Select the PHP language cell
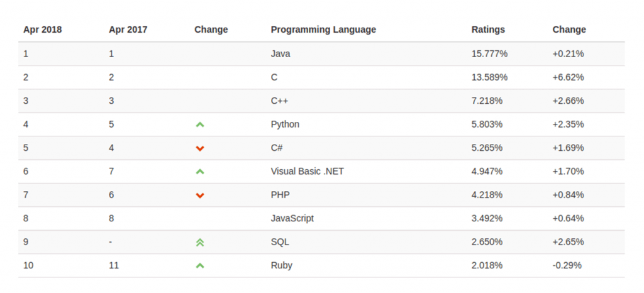The width and height of the screenshot is (644, 293). point(280,195)
